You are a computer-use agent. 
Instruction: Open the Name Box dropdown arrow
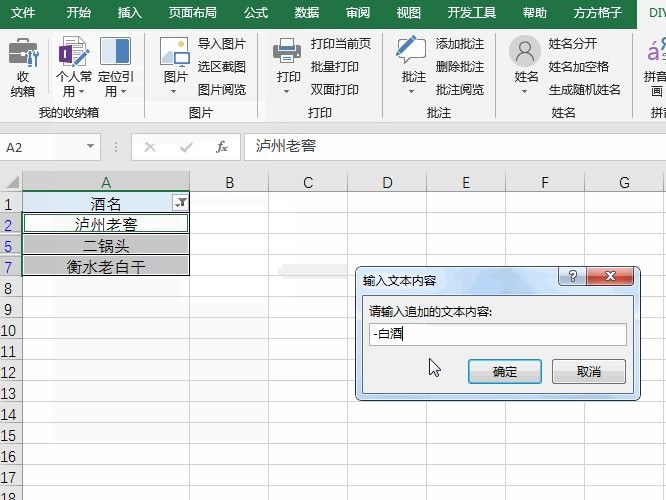(90, 146)
